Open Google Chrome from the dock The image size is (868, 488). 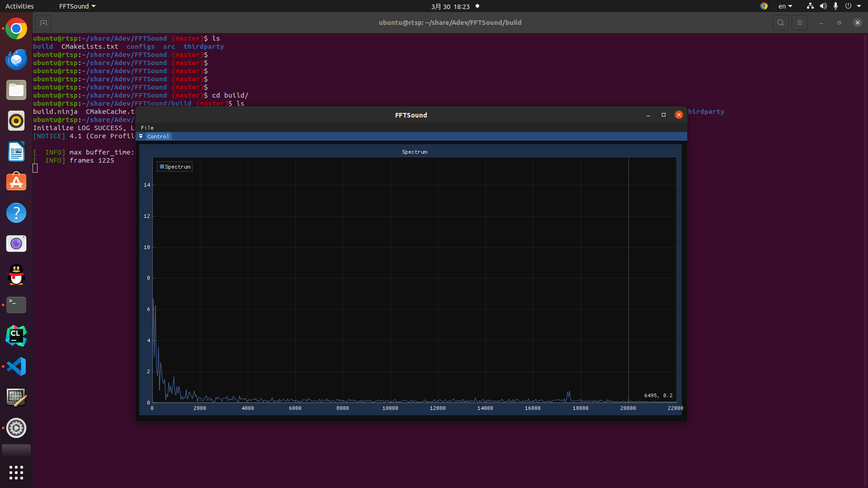tap(16, 29)
